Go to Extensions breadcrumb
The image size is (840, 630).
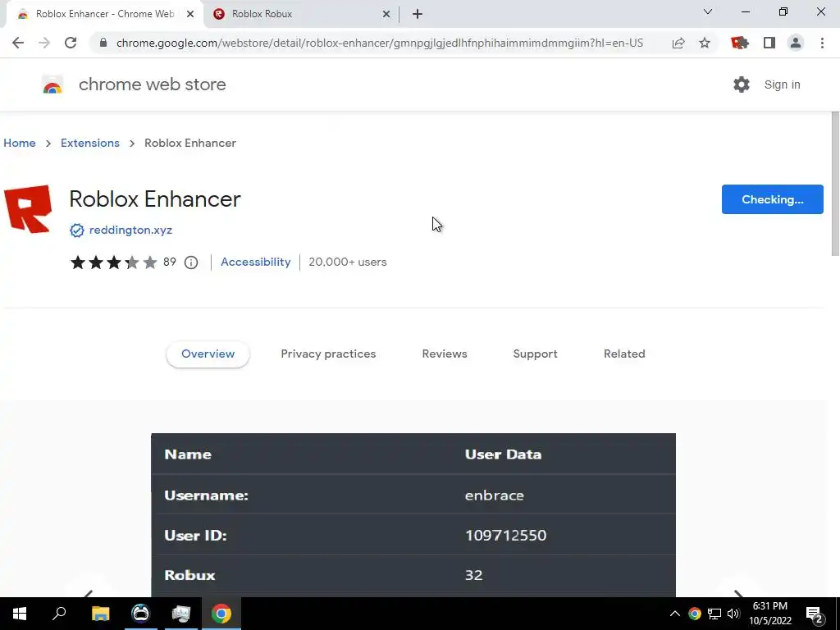click(x=90, y=143)
